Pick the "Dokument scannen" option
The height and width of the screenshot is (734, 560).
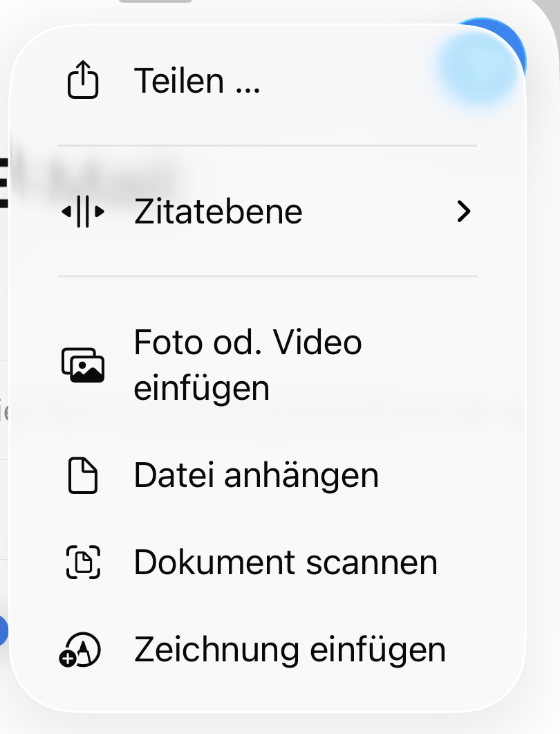click(x=286, y=562)
